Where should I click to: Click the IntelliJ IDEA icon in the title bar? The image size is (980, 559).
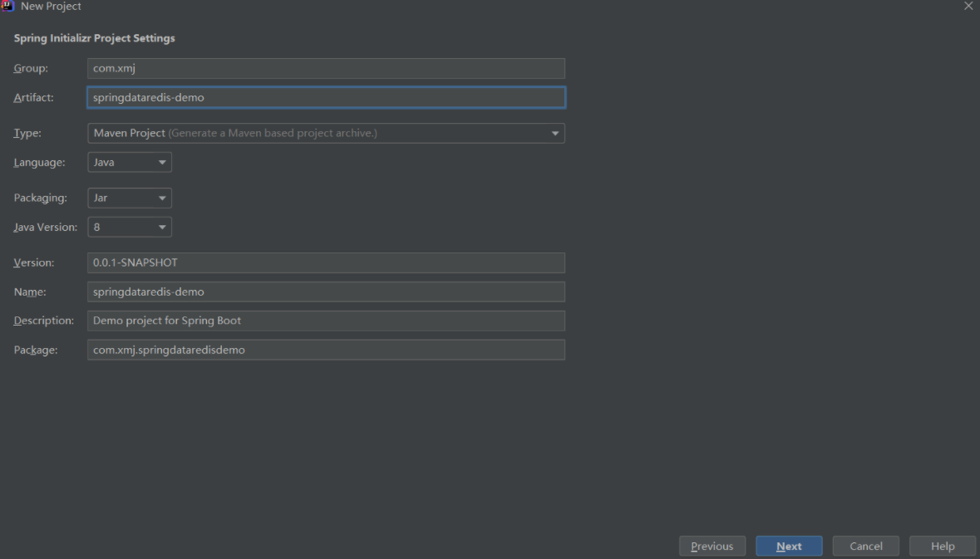(x=7, y=6)
